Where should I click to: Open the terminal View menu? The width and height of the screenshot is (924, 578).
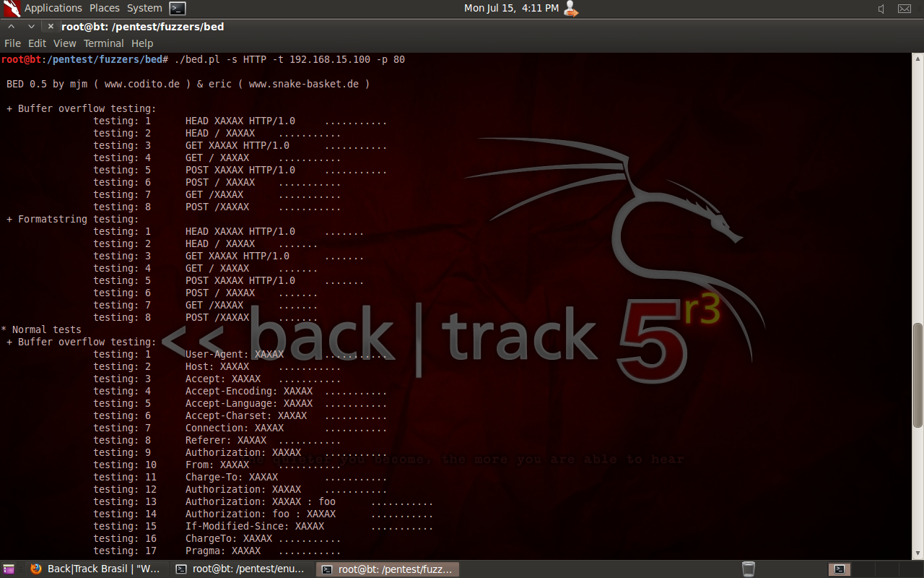click(x=64, y=43)
